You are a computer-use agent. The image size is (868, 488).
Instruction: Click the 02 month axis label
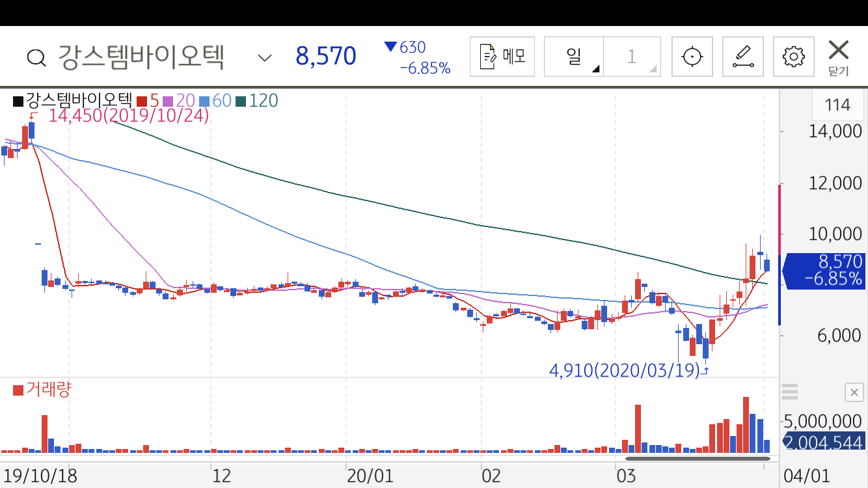(492, 476)
